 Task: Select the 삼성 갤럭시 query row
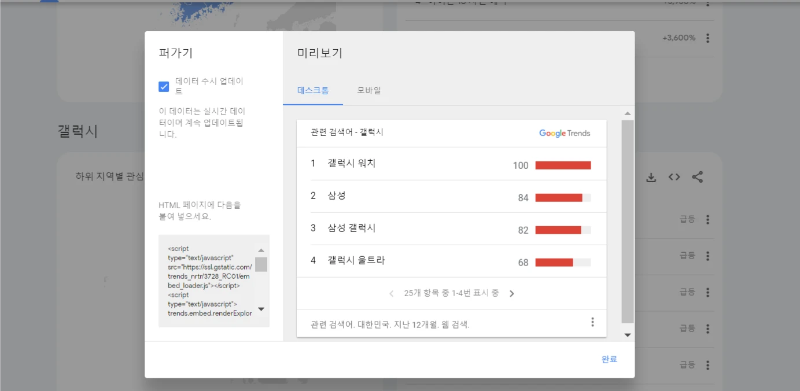click(x=452, y=229)
